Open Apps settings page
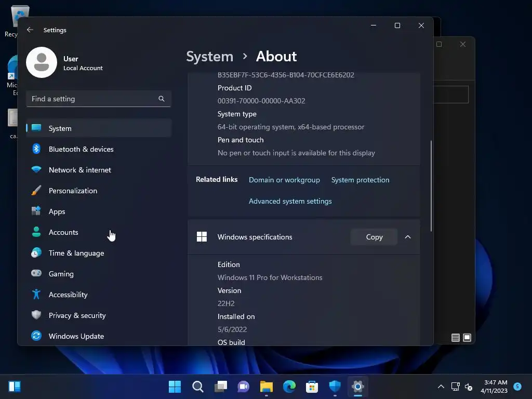Image resolution: width=532 pixels, height=399 pixels. pos(99,211)
